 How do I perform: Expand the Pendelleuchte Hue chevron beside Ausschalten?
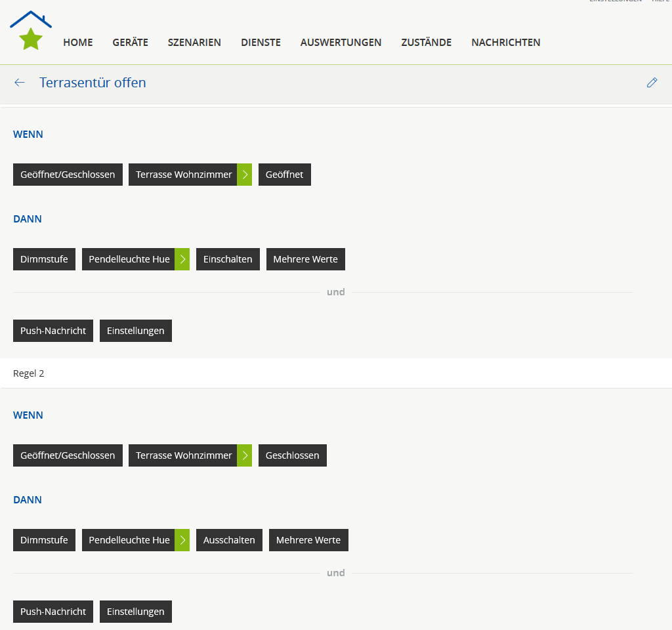[x=182, y=540]
